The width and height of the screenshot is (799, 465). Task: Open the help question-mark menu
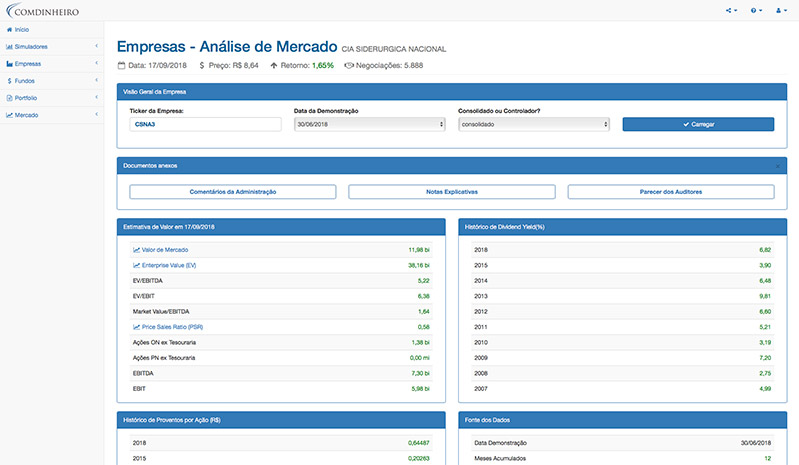(x=756, y=10)
